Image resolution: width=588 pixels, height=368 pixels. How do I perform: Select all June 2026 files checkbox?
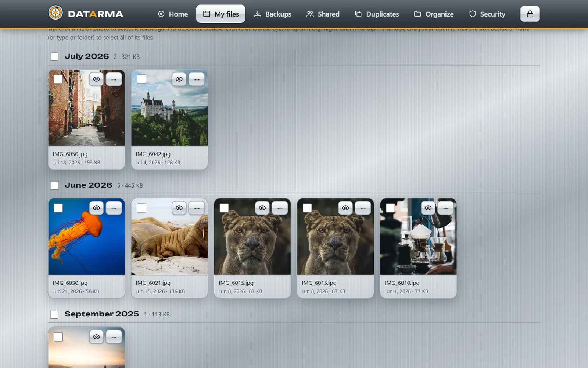tap(54, 185)
